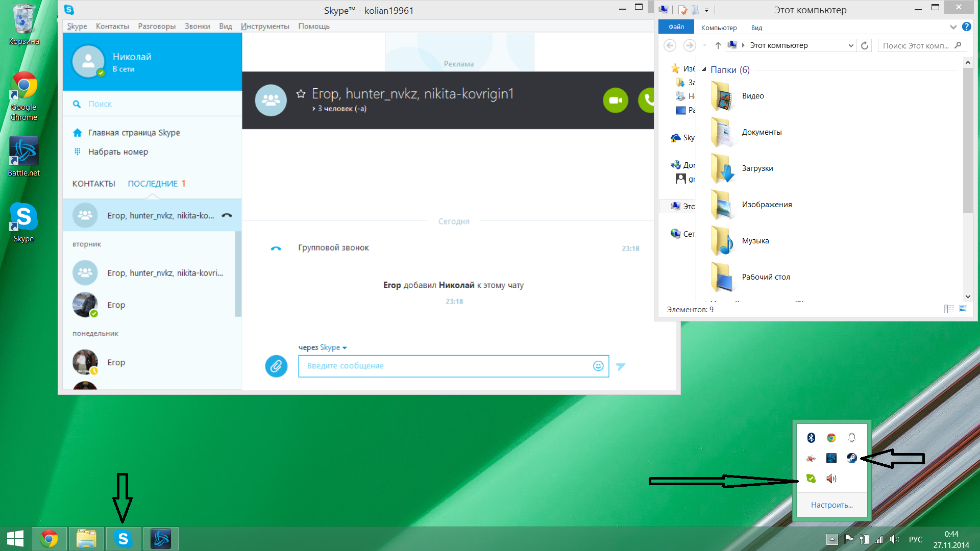Screen dimensions: 980x551
Task: Open the Компьютер ribbon tab
Action: (719, 28)
